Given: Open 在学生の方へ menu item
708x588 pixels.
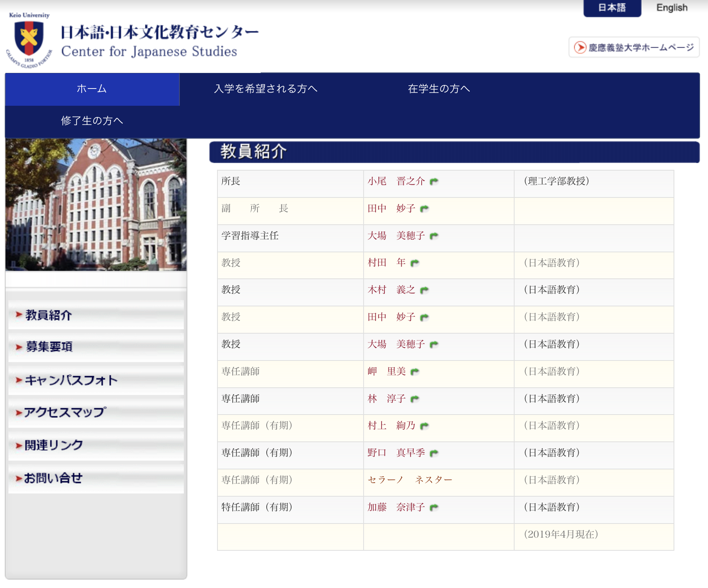Looking at the screenshot, I should click(439, 89).
